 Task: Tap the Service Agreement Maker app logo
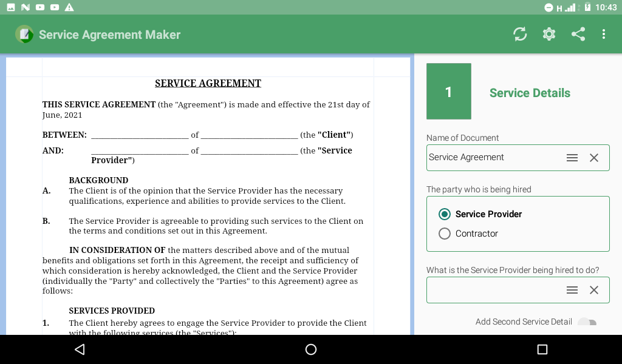[x=24, y=34]
